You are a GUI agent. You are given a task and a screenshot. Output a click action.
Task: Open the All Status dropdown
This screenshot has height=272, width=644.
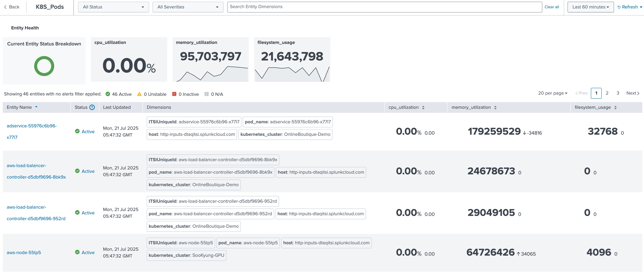click(114, 7)
